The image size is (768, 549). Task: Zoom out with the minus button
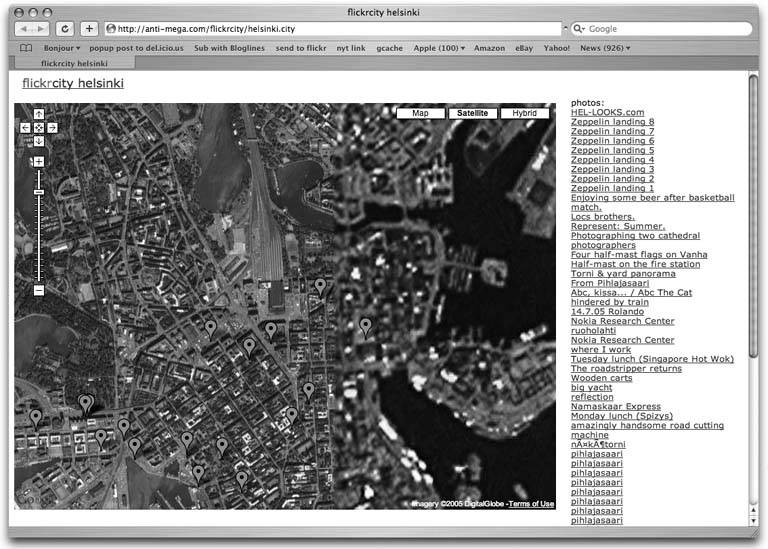coord(39,290)
